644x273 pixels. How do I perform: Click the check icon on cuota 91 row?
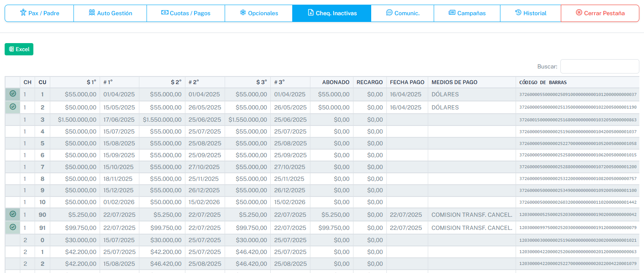[x=13, y=227]
